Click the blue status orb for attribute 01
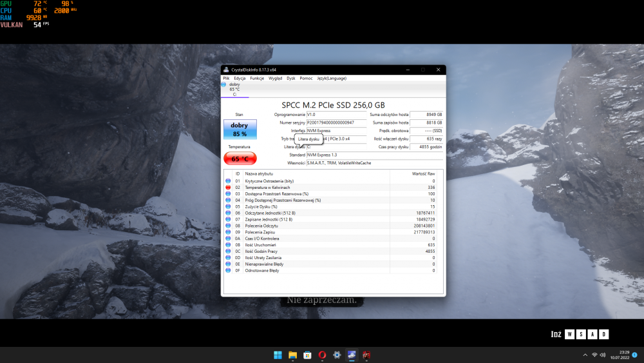This screenshot has height=363, width=644. pyautogui.click(x=228, y=181)
